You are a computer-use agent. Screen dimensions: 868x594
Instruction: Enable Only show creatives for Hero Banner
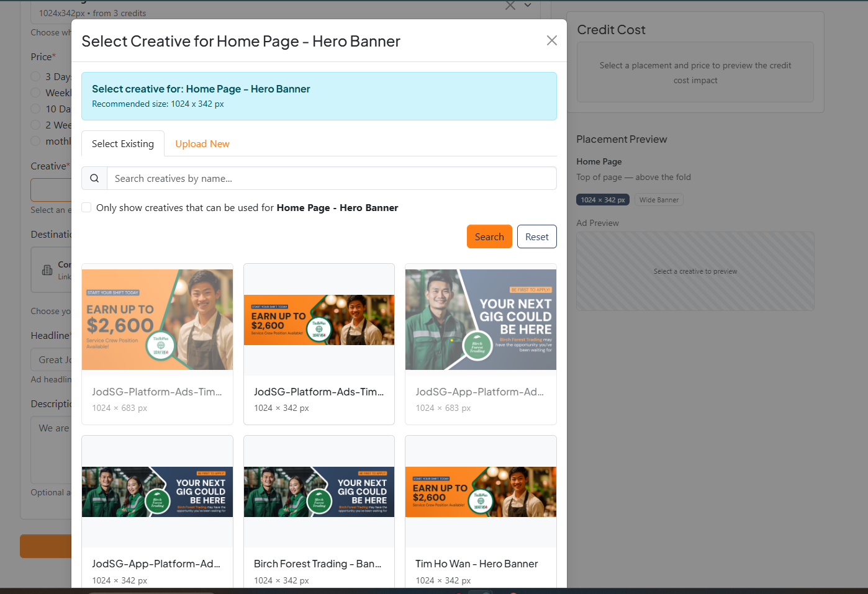87,207
